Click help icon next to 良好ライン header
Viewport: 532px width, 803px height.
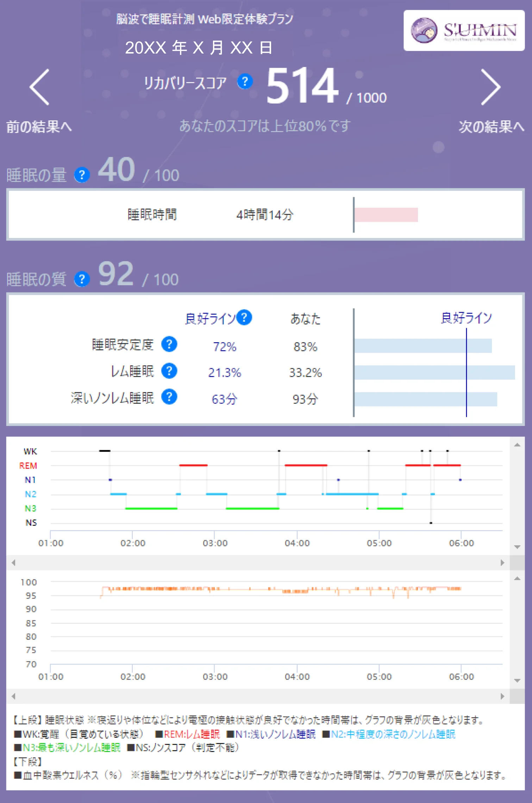[244, 317]
